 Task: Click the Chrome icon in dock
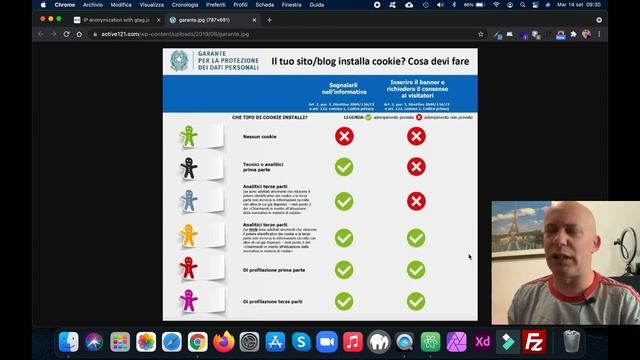(x=198, y=342)
